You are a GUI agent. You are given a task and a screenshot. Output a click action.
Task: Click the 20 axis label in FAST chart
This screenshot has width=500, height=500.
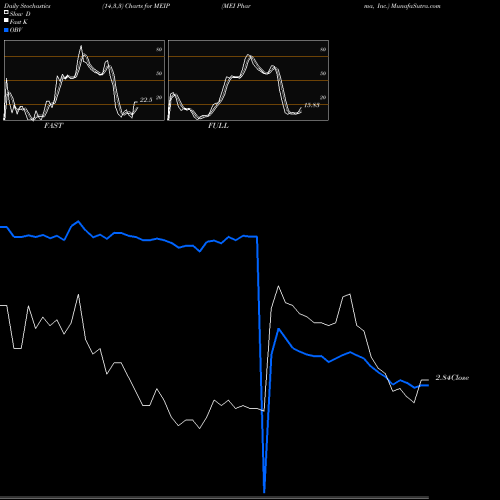(x=159, y=97)
